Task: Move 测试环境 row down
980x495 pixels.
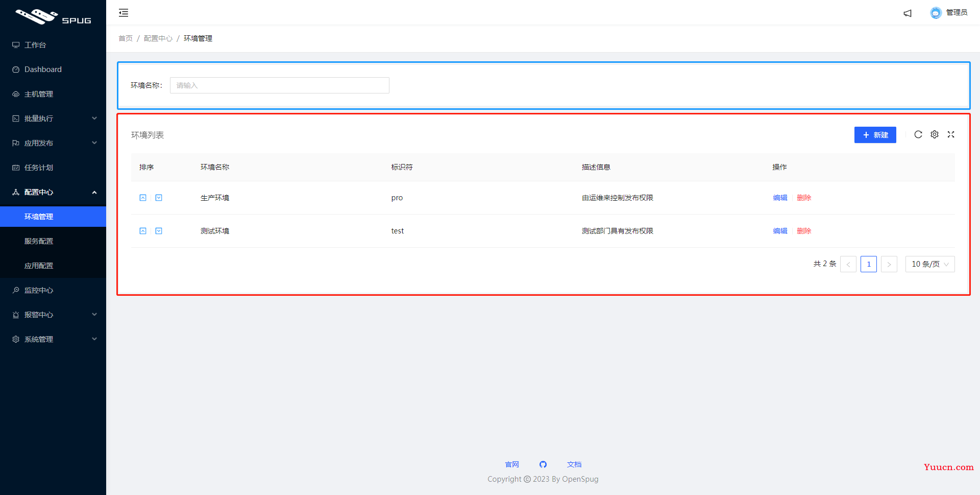Action: [x=159, y=231]
